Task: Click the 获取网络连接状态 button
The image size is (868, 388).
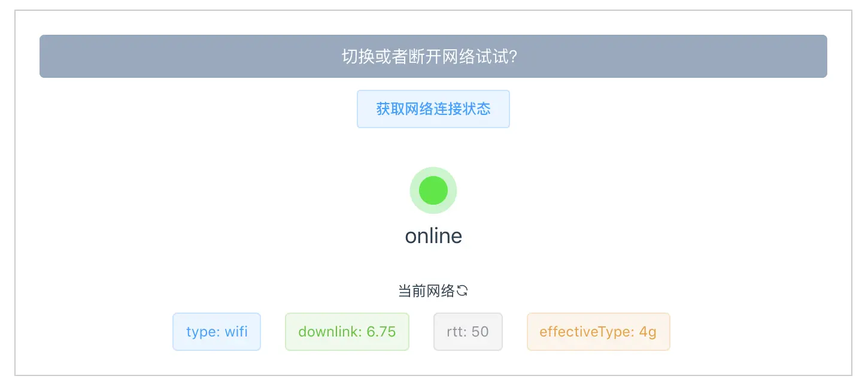Action: coord(433,109)
